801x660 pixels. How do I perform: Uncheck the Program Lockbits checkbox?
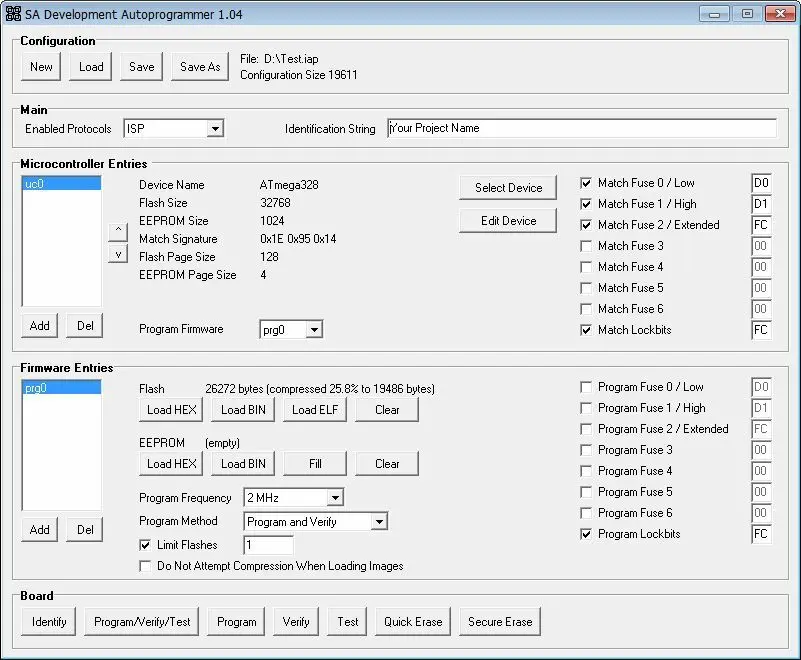pos(586,534)
